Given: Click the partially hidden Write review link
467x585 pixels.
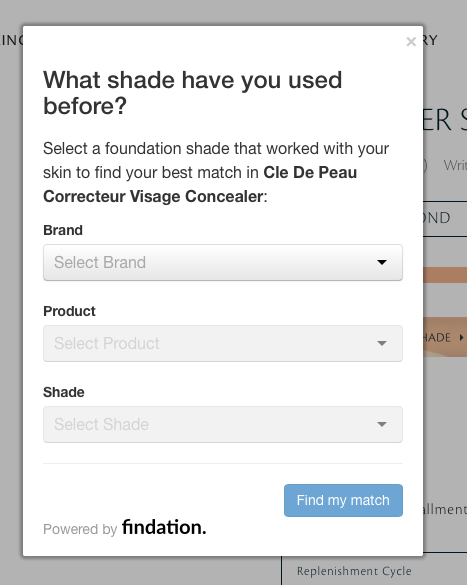Looking at the screenshot, I should 455,165.
